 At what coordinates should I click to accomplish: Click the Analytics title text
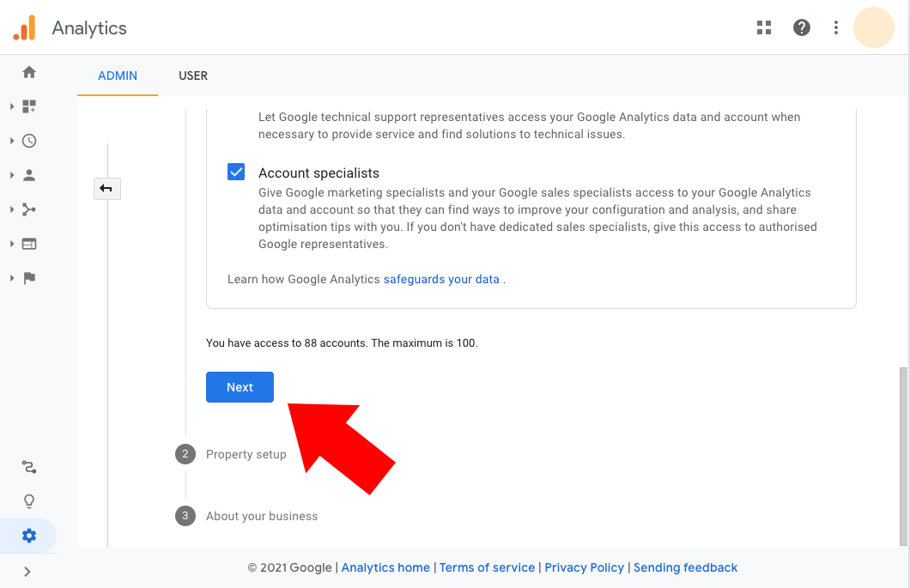89,27
